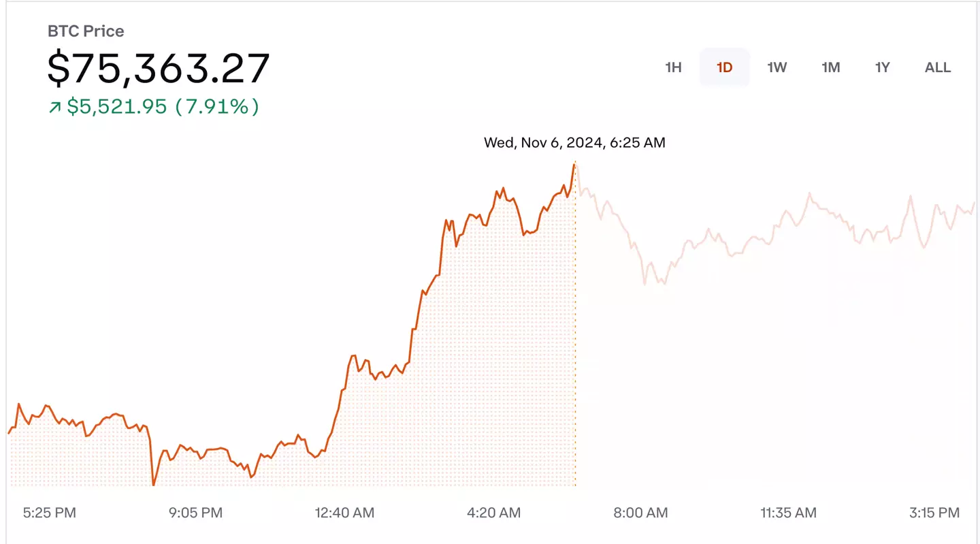Click the green upward trend arrow icon

(x=54, y=107)
